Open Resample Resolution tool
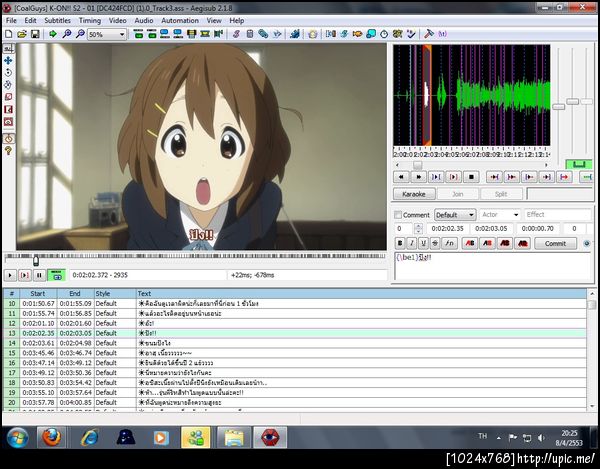 [x=371, y=34]
